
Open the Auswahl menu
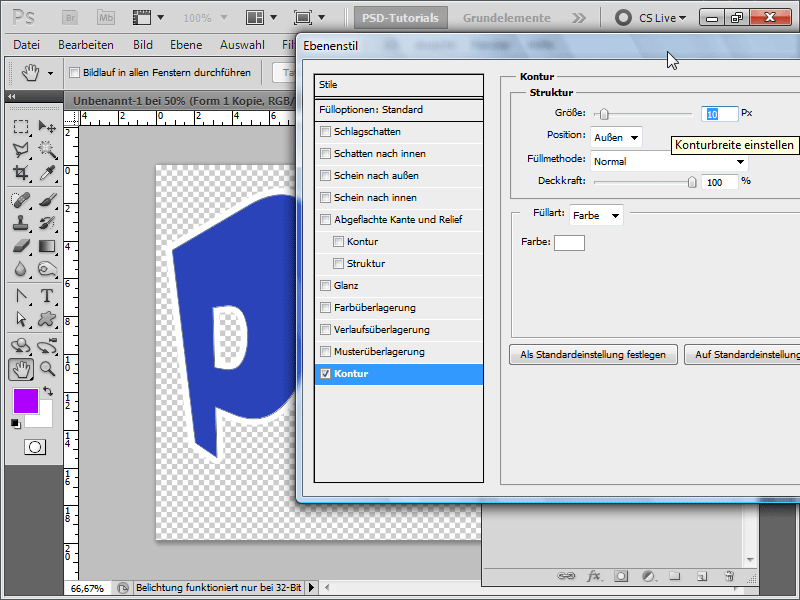click(x=242, y=45)
